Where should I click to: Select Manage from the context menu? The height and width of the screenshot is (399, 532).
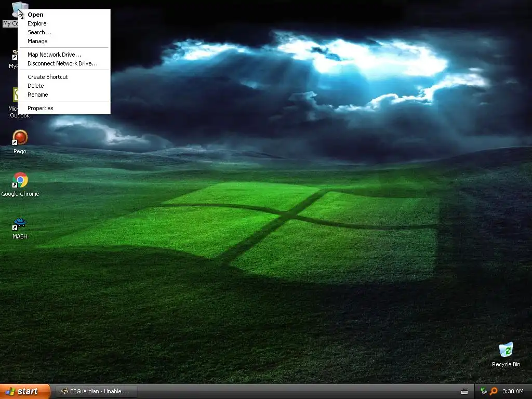[64, 41]
